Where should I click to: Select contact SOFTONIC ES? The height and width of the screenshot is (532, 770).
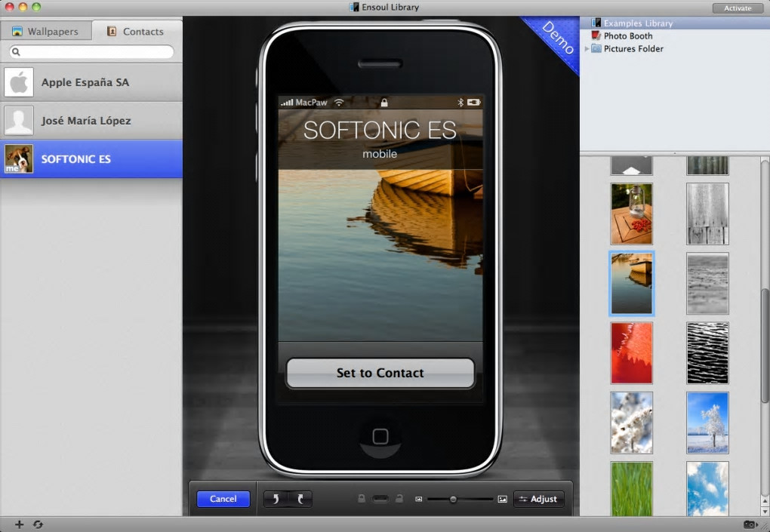point(91,158)
